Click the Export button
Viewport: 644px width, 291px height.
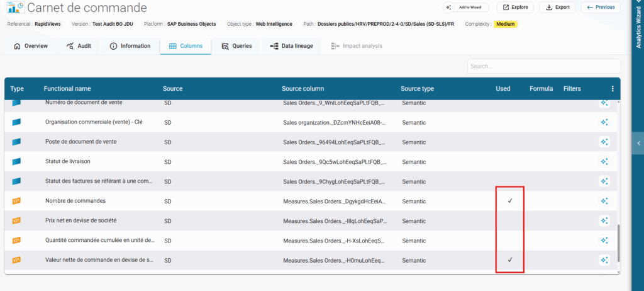coord(557,8)
